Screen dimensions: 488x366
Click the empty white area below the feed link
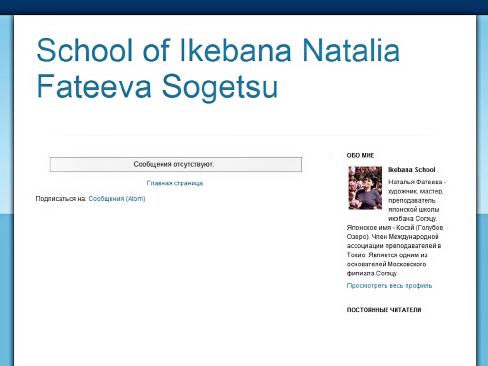tap(173, 283)
